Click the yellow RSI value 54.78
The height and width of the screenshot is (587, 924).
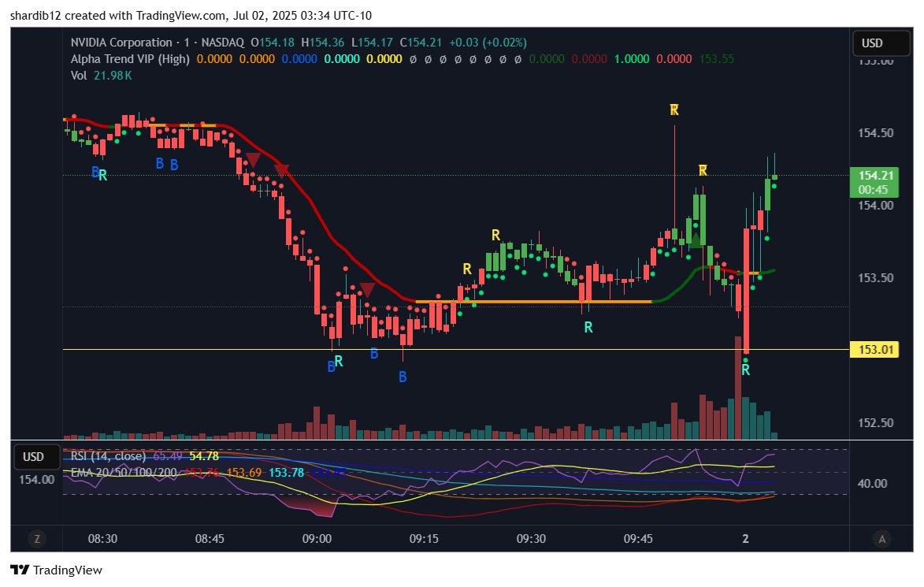pos(204,456)
